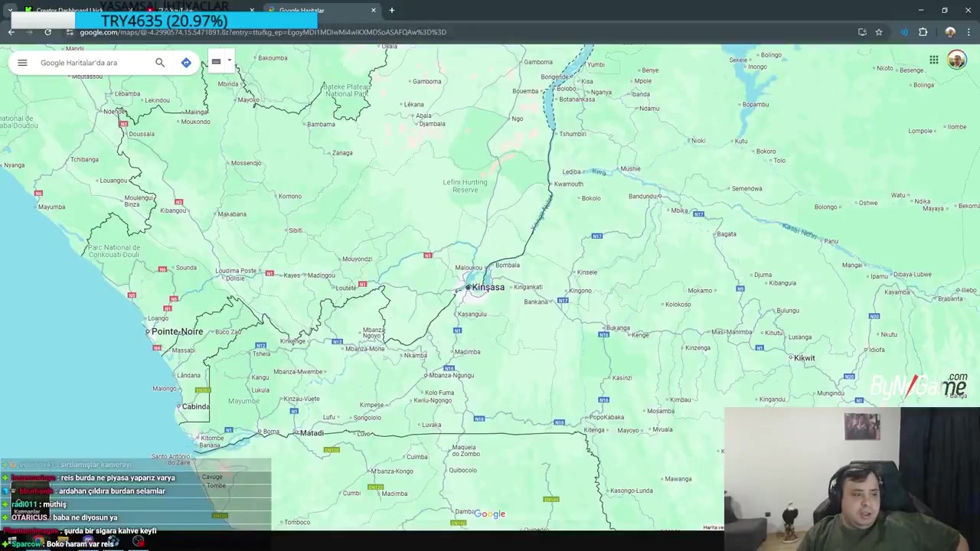This screenshot has height=551, width=980.
Task: Open directions using the blue arrow icon
Action: pyautogui.click(x=186, y=63)
